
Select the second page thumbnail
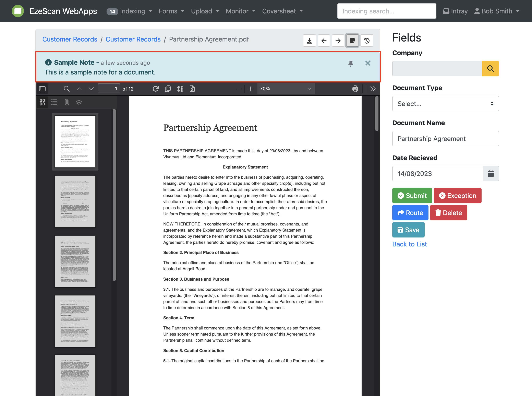pos(75,201)
